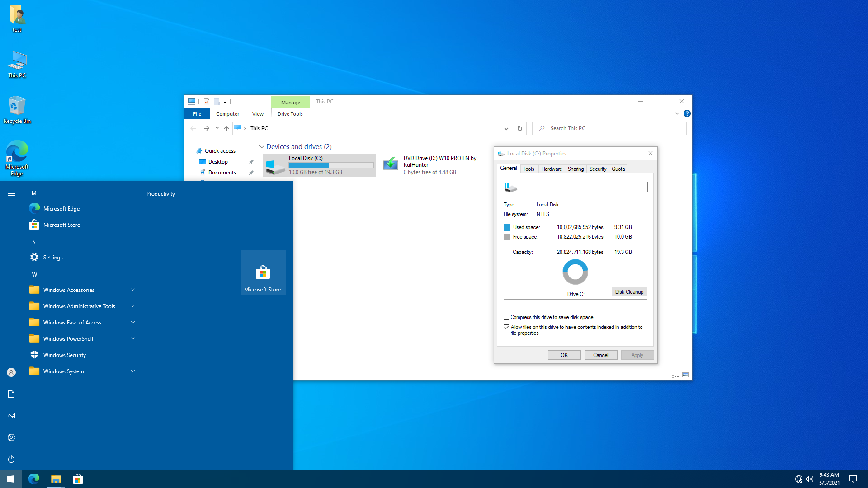Expand the Start menu hamburger button
The width and height of the screenshot is (868, 488).
coord(11,193)
